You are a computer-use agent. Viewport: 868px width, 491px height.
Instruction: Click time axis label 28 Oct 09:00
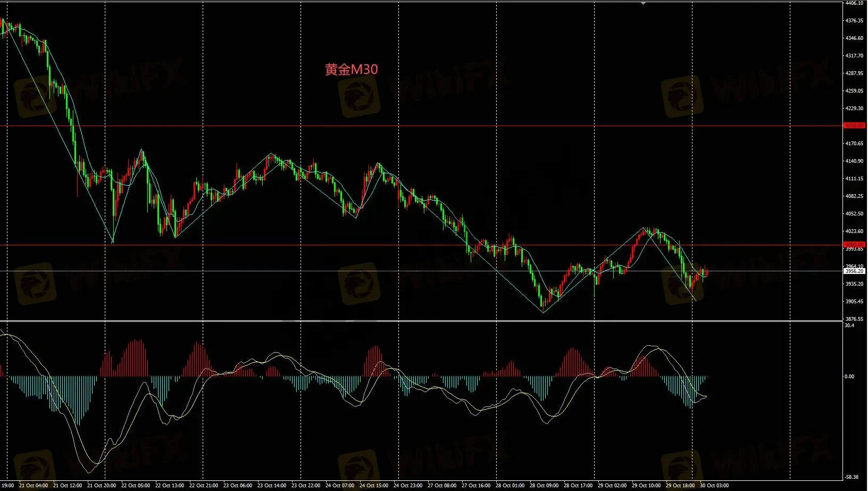544,486
